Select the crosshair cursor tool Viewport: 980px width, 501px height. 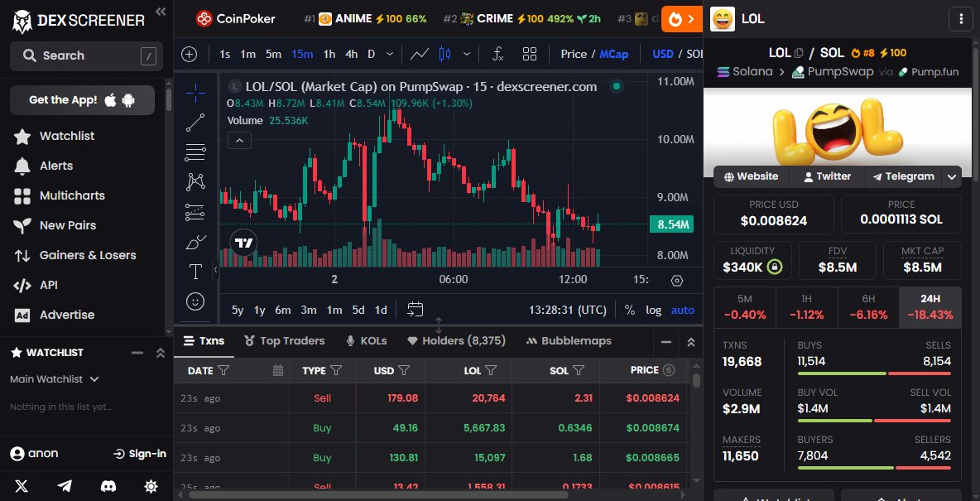coord(195,94)
